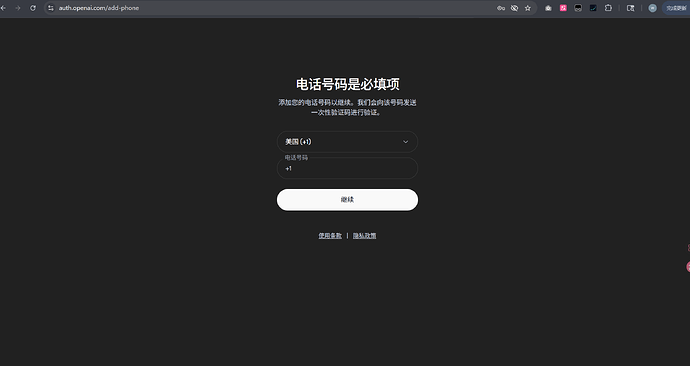Viewport: 690px width, 366px height.
Task: Open the 使用条款 terms link
Action: point(330,236)
